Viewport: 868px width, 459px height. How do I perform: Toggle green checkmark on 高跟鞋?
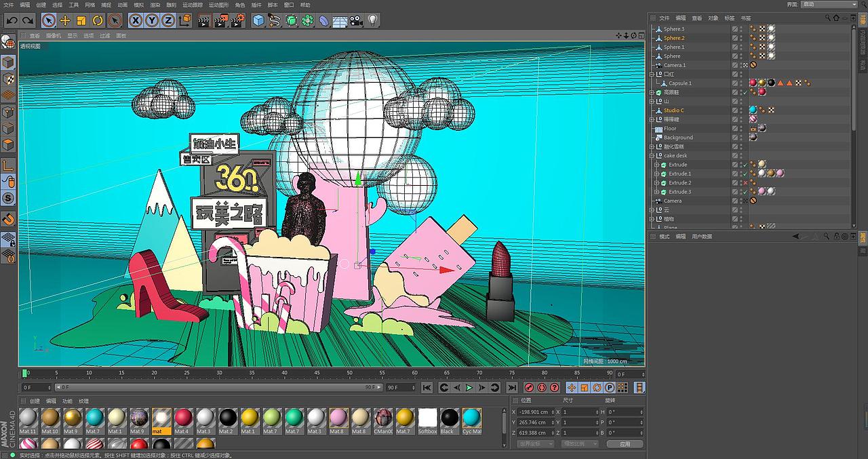pyautogui.click(x=745, y=92)
